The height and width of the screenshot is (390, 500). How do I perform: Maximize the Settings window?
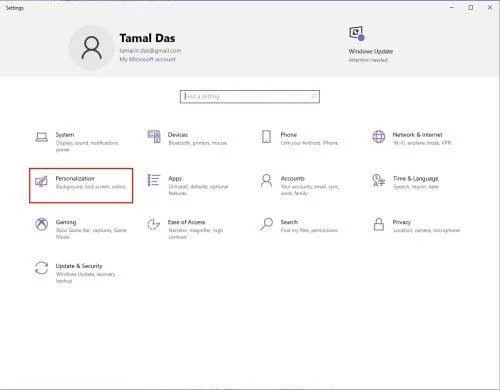click(x=471, y=7)
